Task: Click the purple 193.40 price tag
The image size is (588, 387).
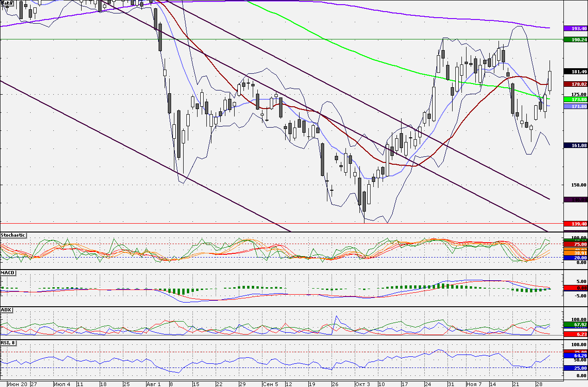Action: coord(575,28)
